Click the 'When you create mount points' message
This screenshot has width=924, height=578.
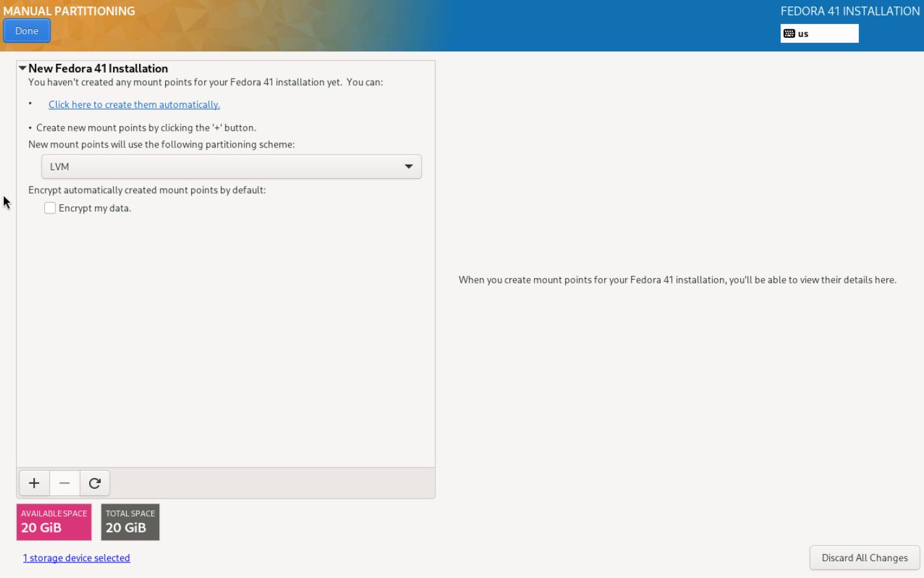(x=678, y=280)
